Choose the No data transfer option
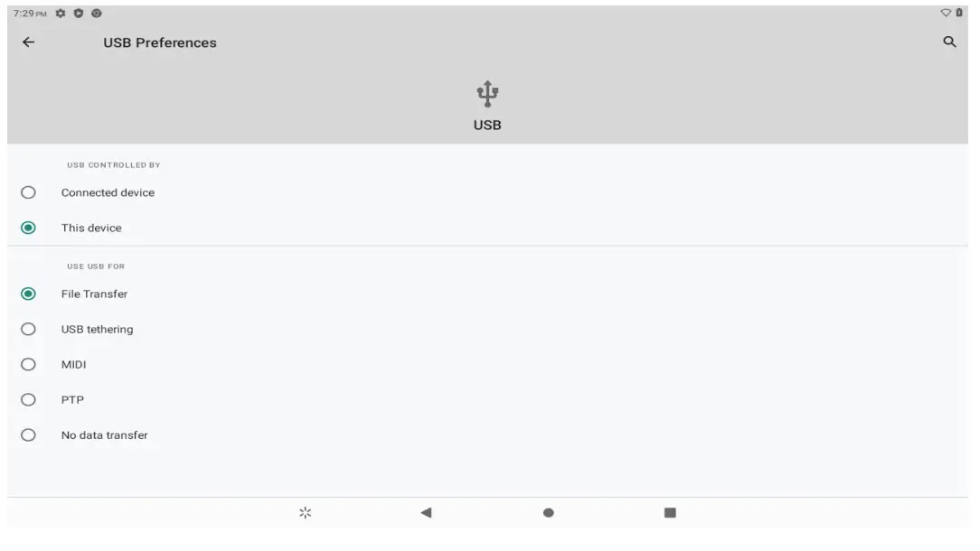This screenshot has height=551, width=980. point(28,434)
